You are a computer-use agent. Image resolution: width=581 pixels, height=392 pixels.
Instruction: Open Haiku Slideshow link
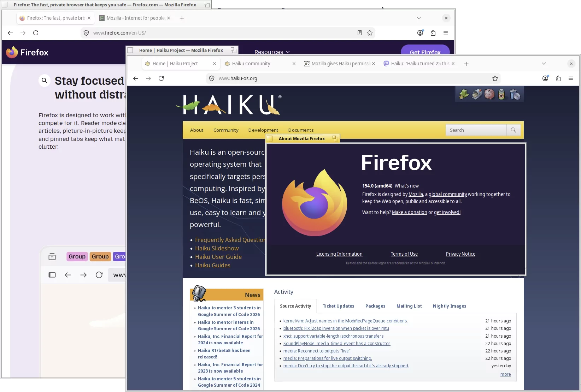tap(217, 248)
